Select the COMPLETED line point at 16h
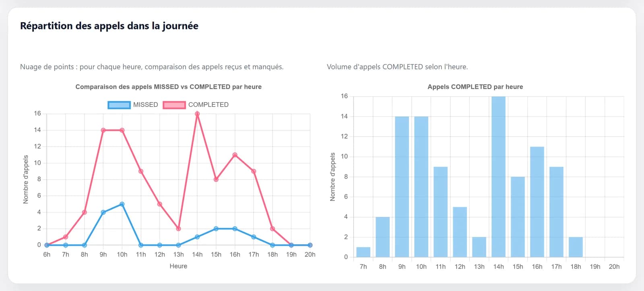This screenshot has height=291, width=644. point(235,155)
